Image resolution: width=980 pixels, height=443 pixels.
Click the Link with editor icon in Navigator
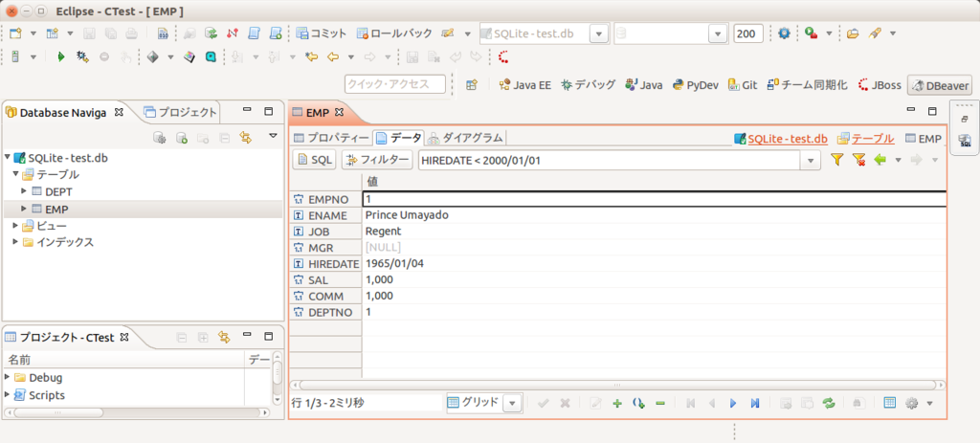click(x=246, y=138)
